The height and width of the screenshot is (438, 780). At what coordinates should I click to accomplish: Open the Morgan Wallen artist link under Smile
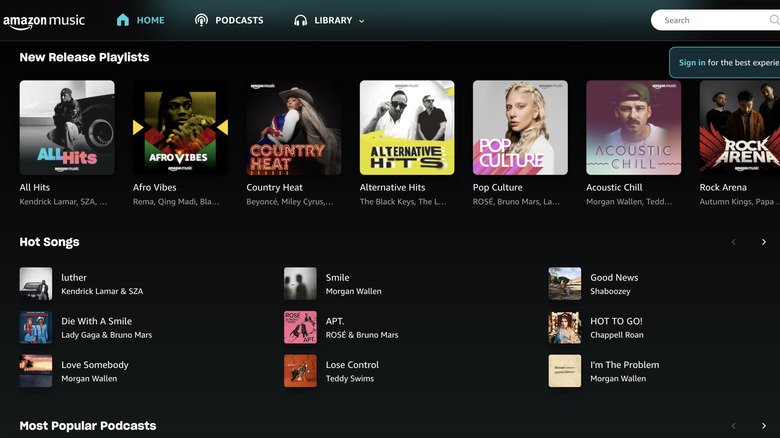[x=353, y=291]
